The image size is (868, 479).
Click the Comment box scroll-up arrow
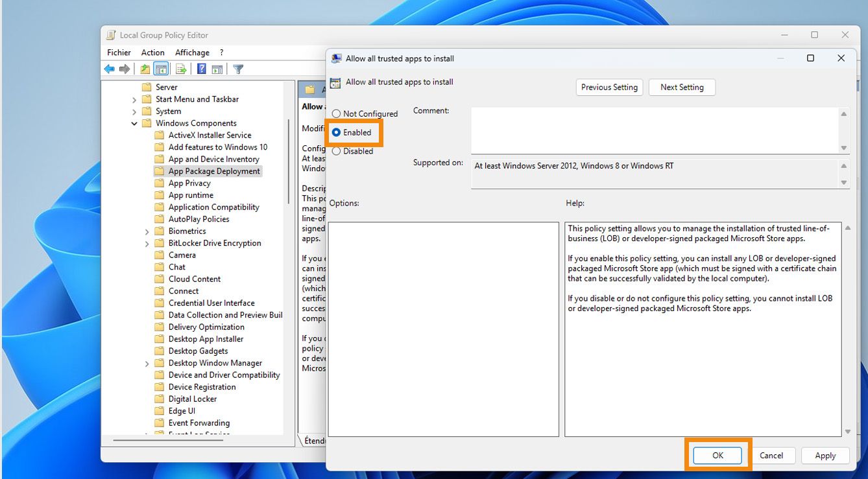pyautogui.click(x=844, y=114)
